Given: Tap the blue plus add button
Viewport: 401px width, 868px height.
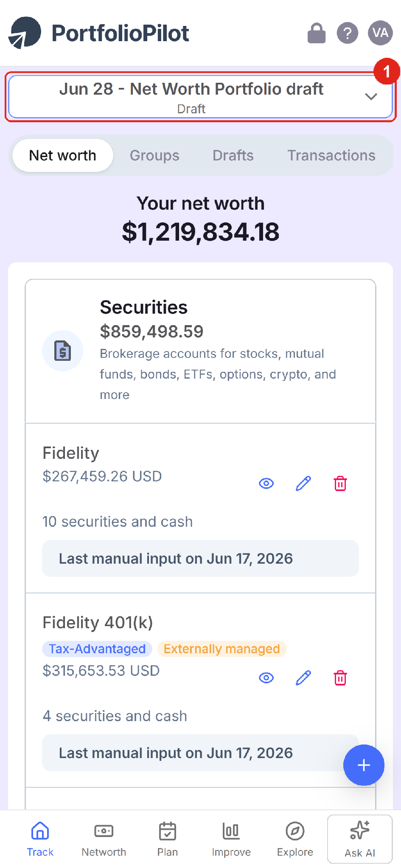Looking at the screenshot, I should 364,765.
